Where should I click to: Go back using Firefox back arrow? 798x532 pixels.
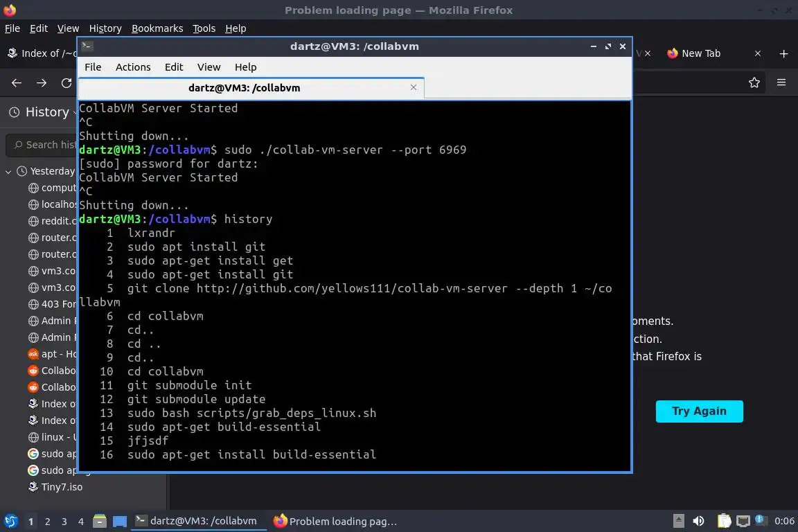[17, 82]
